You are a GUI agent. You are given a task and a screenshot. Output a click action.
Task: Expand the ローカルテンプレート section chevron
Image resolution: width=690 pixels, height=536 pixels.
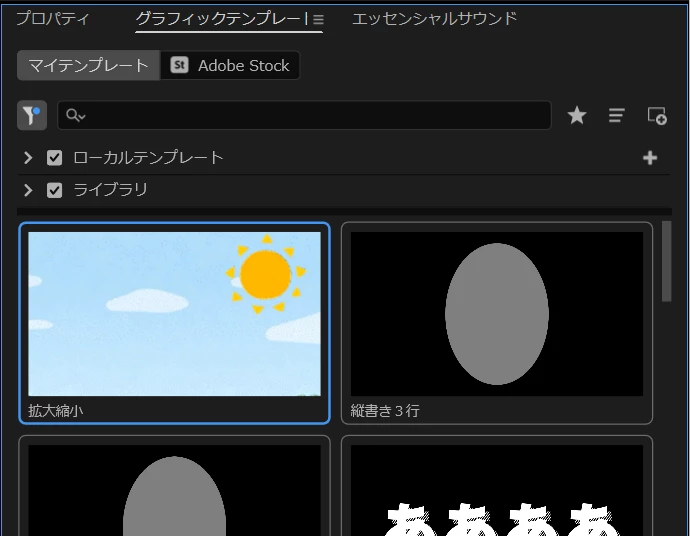(28, 158)
